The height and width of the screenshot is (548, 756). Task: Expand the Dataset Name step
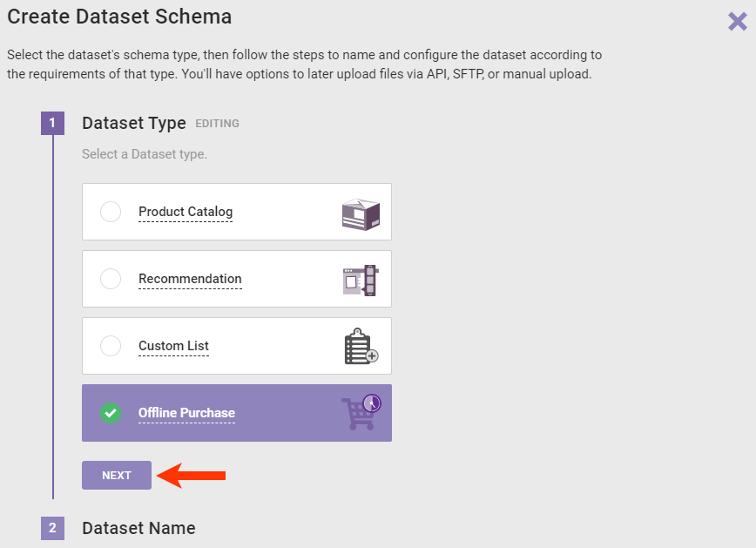pyautogui.click(x=138, y=528)
